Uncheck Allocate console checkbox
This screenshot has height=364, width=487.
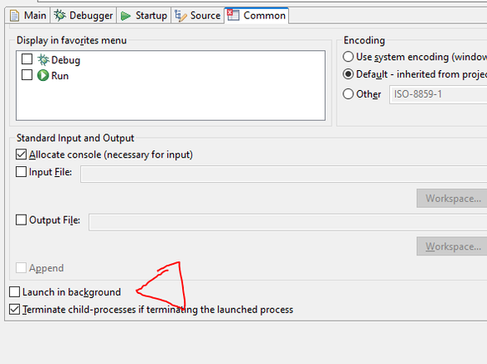21,154
